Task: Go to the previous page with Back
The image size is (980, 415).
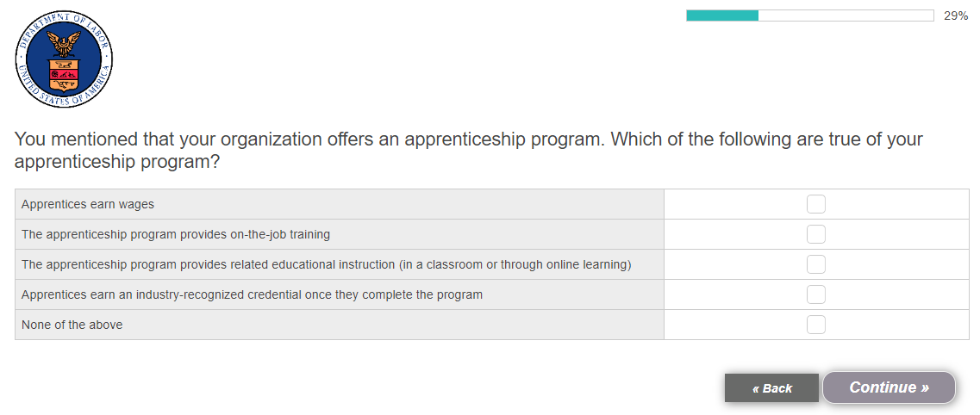Action: click(771, 388)
